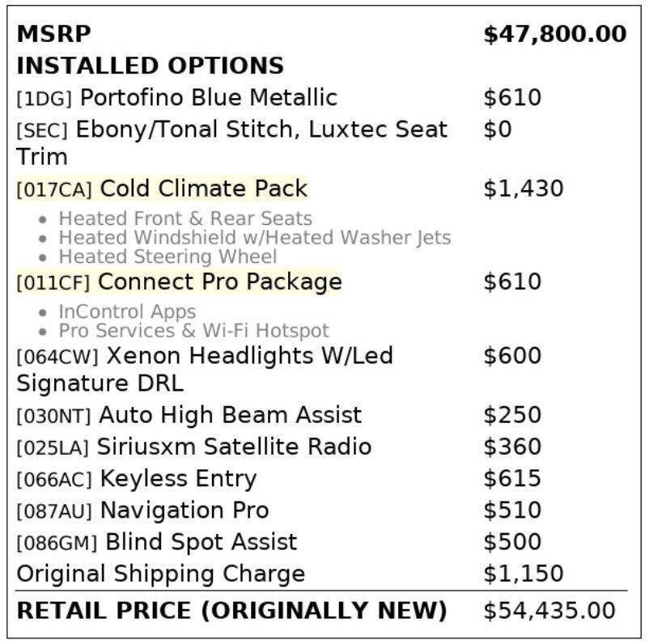The width and height of the screenshot is (649, 644).
Task: Select the $54,435.00 retail price total
Action: coord(549,611)
